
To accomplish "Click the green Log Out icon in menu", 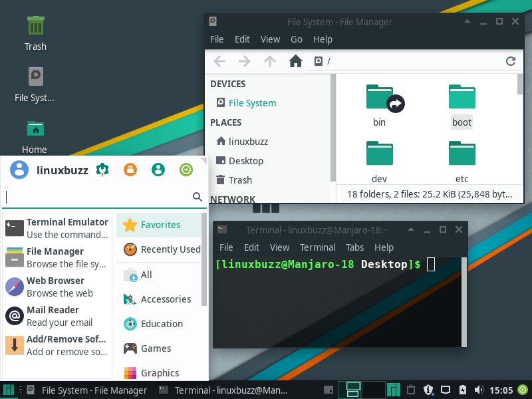I will click(186, 170).
